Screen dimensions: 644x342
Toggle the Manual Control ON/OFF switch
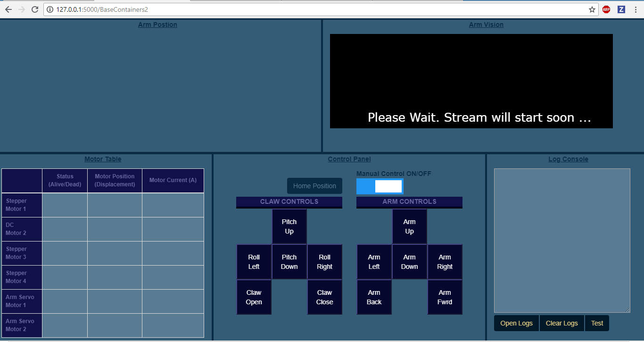click(x=380, y=186)
